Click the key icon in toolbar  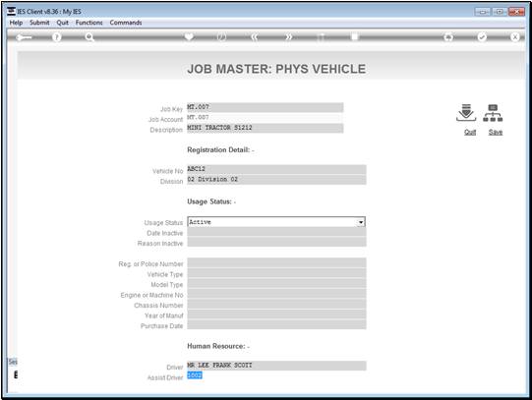pos(24,37)
